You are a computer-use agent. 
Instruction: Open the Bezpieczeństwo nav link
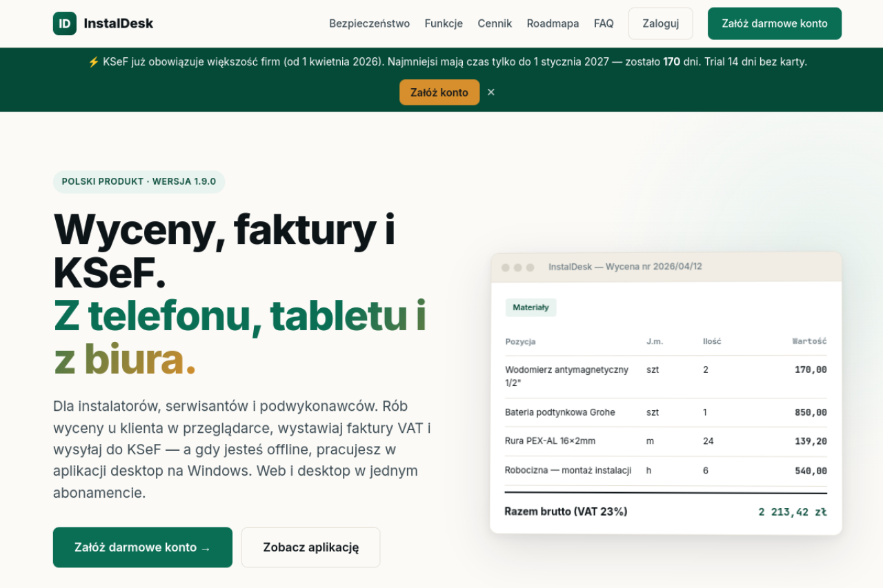tap(369, 23)
